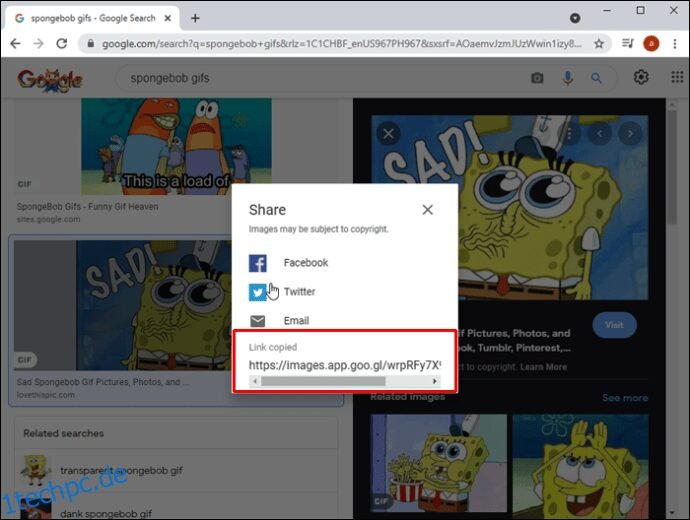This screenshot has width=690, height=520.
Task: Select the spongebob gifs browser tab
Action: pos(93,18)
